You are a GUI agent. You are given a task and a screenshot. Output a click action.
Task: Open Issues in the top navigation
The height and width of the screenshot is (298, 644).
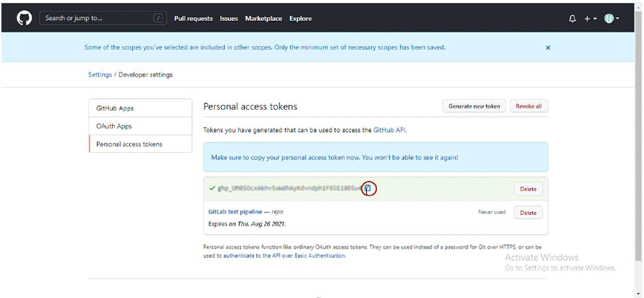pos(229,19)
